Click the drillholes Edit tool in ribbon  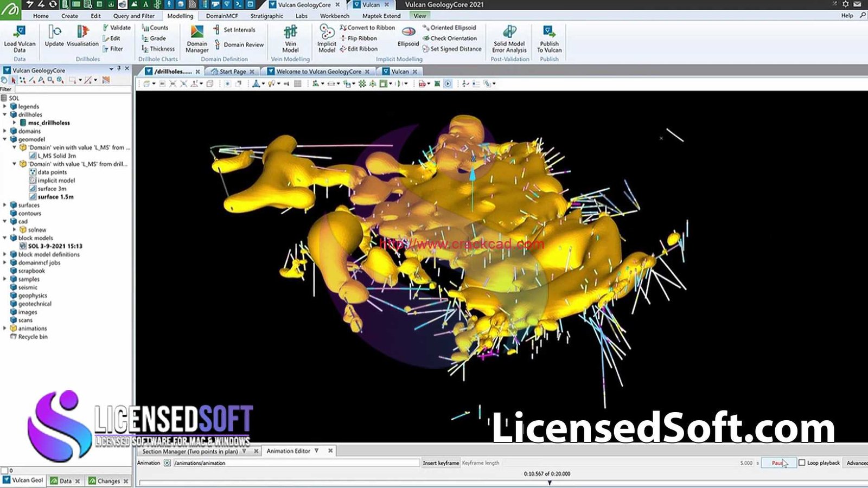pyautogui.click(x=112, y=38)
